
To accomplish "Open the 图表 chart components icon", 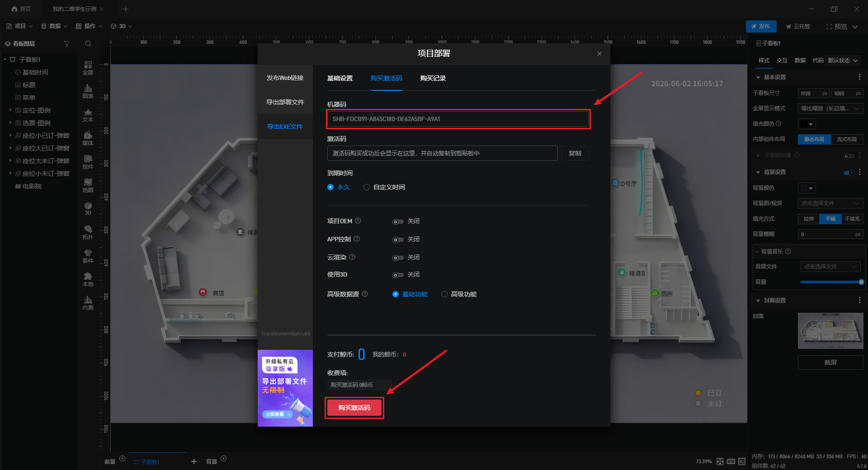I will (x=88, y=91).
